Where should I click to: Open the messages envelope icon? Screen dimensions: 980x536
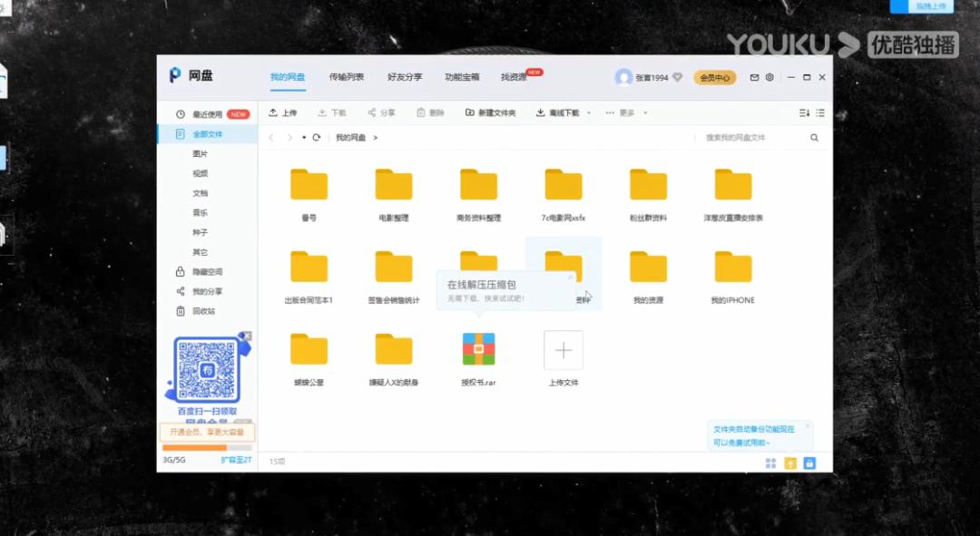(754, 77)
